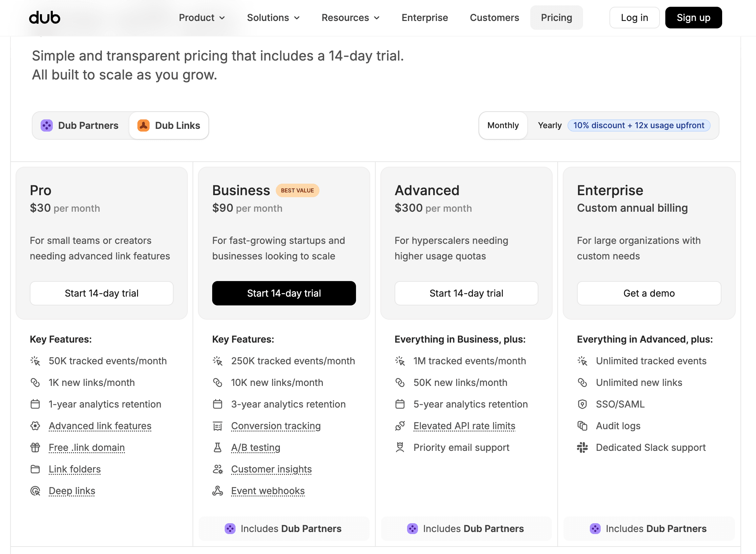Open the Pricing nav item

(557, 18)
